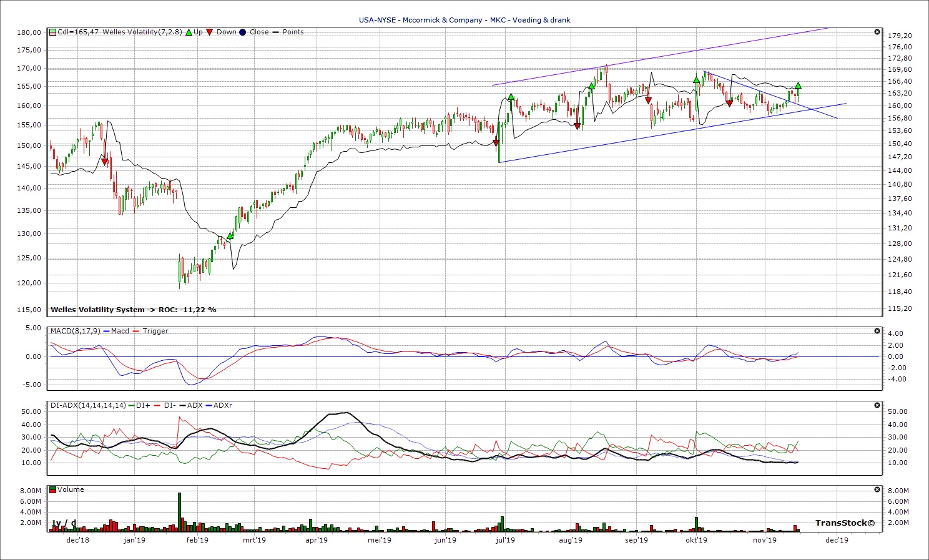Click the candlestick legend icon before Cdl=165,47

[53, 32]
